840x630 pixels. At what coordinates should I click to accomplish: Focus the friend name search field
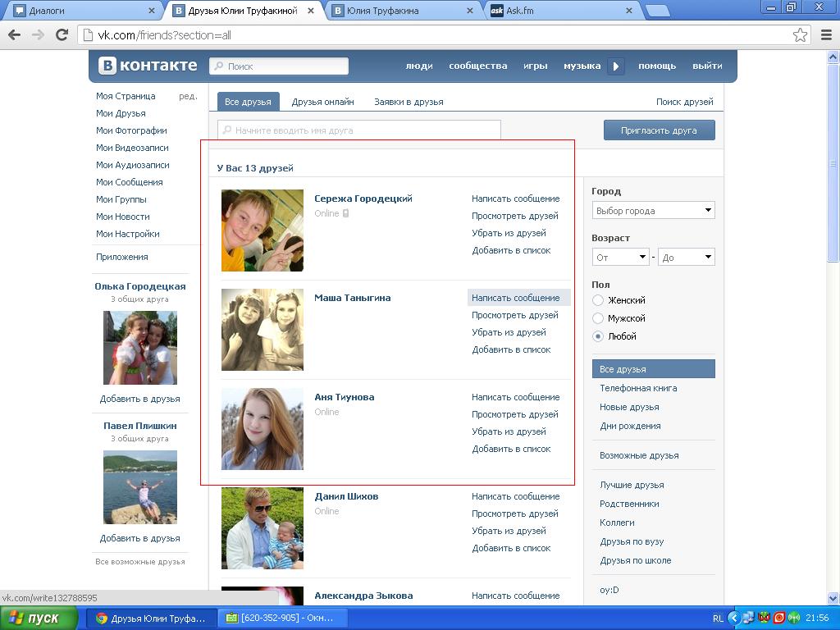click(x=359, y=130)
